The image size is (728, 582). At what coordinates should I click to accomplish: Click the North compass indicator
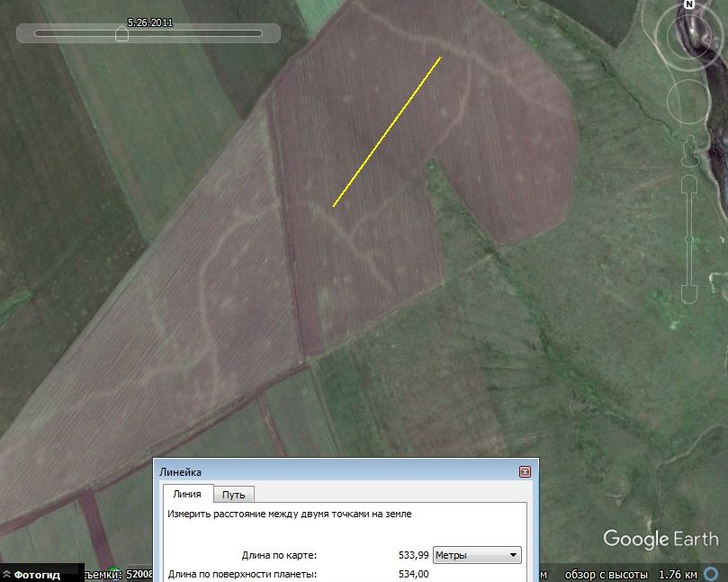coord(690,4)
